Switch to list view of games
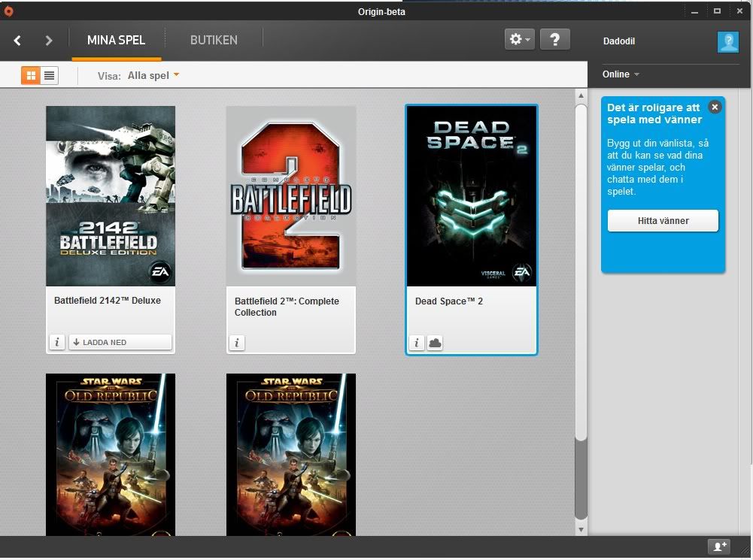Image resolution: width=753 pixels, height=560 pixels. tap(49, 75)
